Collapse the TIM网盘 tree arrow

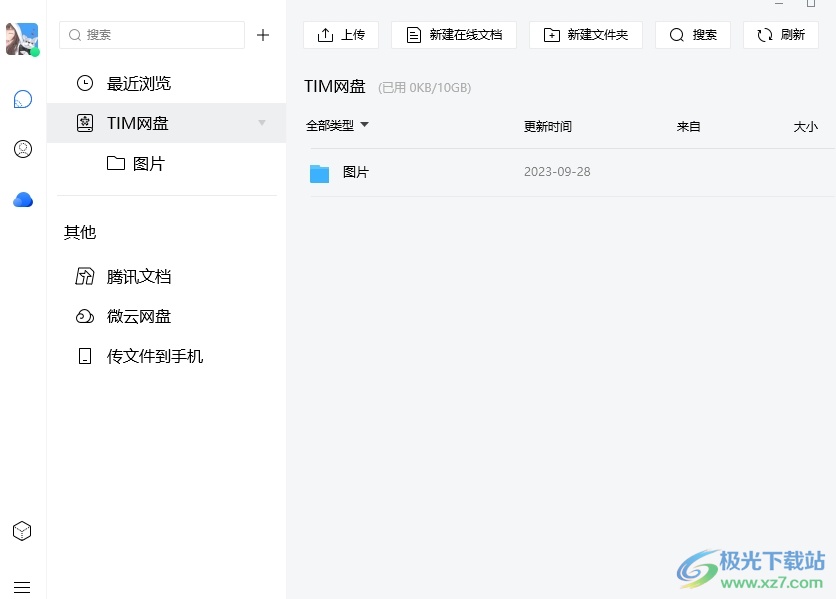pos(262,123)
